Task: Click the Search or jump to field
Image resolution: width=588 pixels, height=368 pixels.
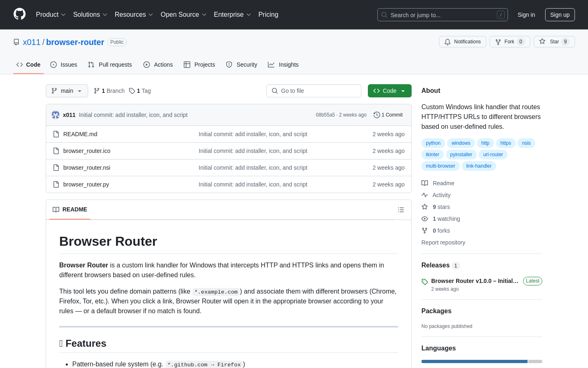Action: point(443,15)
